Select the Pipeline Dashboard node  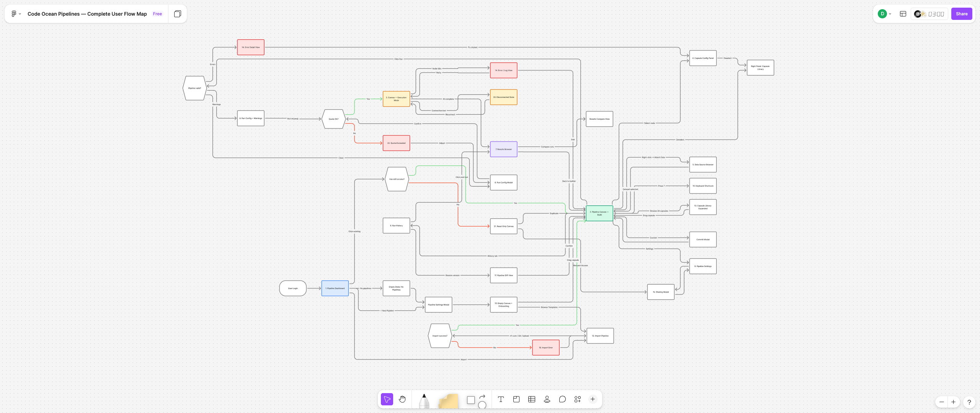click(335, 288)
